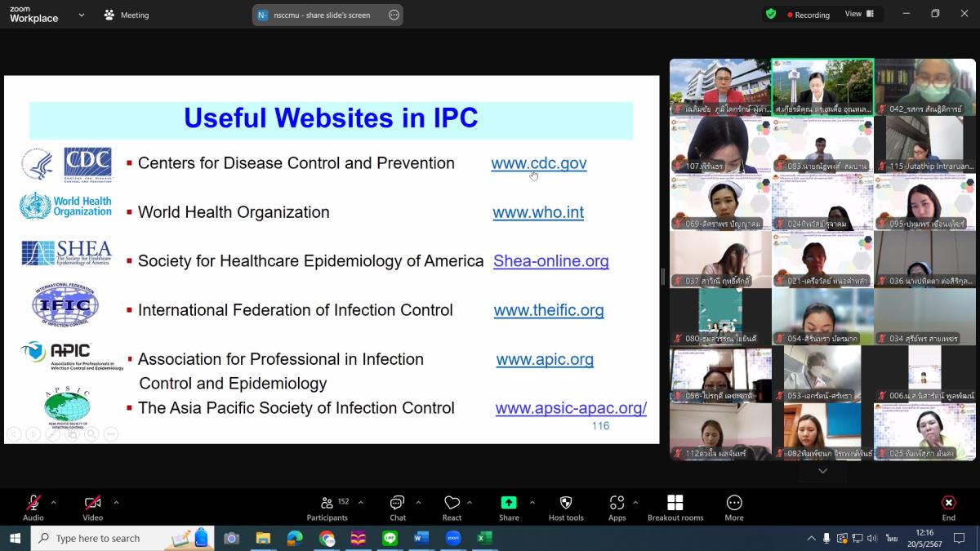Open Zoom Workplace dropdown chevron
This screenshot has height=551, width=980.
[x=81, y=15]
